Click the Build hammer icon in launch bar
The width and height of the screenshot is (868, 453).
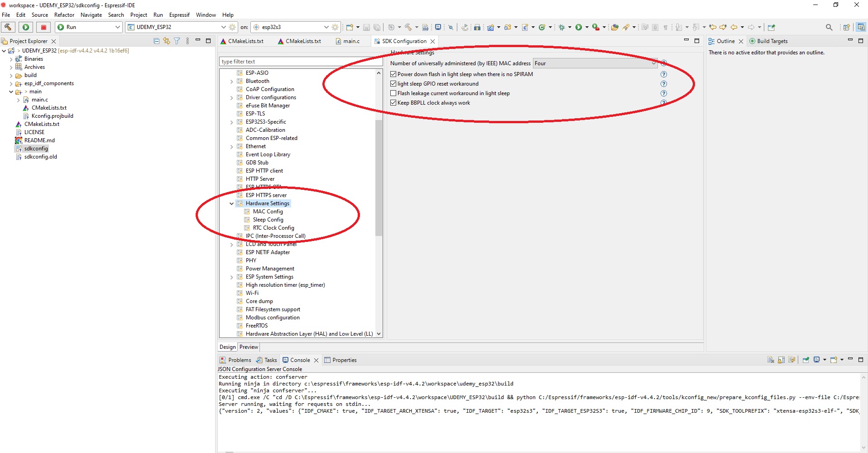click(x=8, y=27)
